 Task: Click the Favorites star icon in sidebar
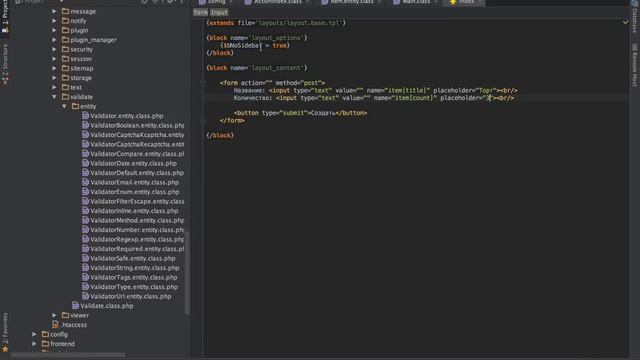[x=5, y=349]
